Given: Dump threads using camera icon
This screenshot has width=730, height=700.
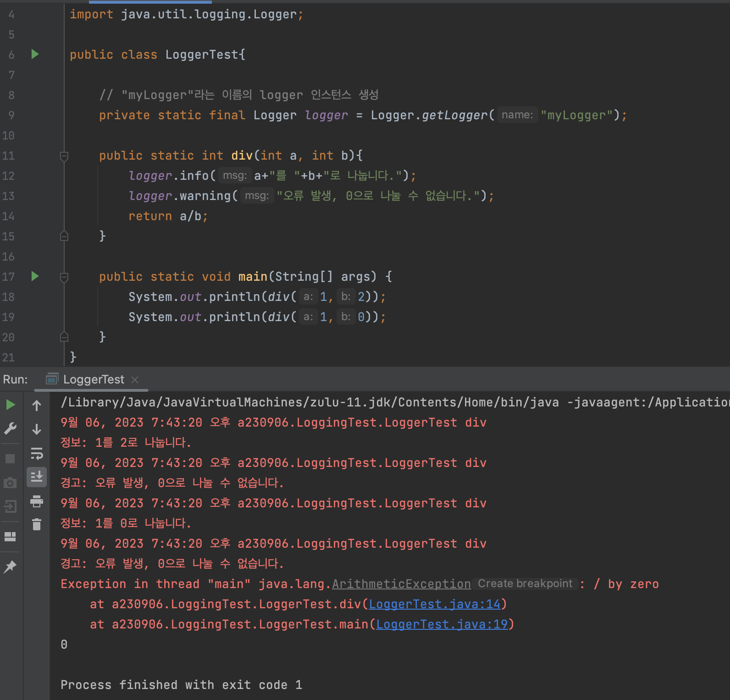Looking at the screenshot, I should click(x=10, y=483).
